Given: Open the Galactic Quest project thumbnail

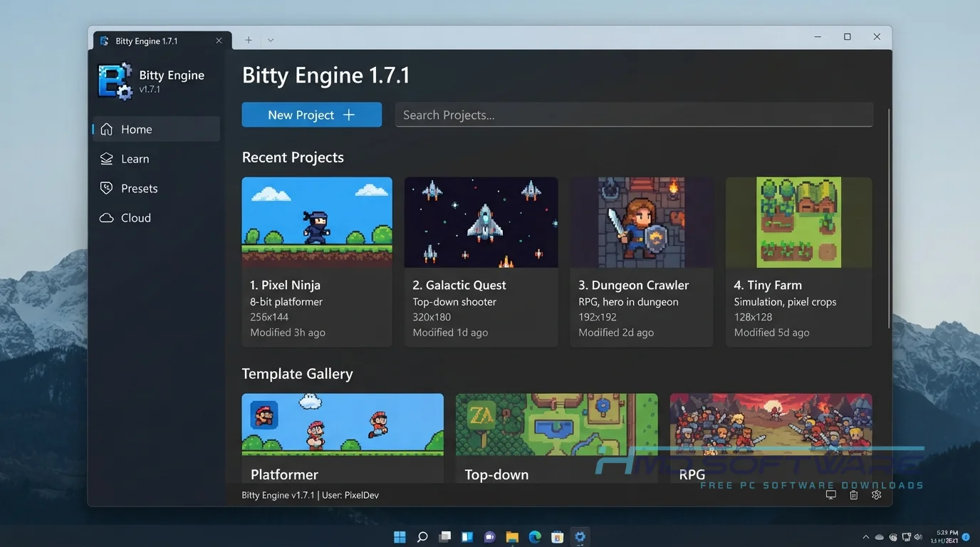Looking at the screenshot, I should pyautogui.click(x=481, y=222).
